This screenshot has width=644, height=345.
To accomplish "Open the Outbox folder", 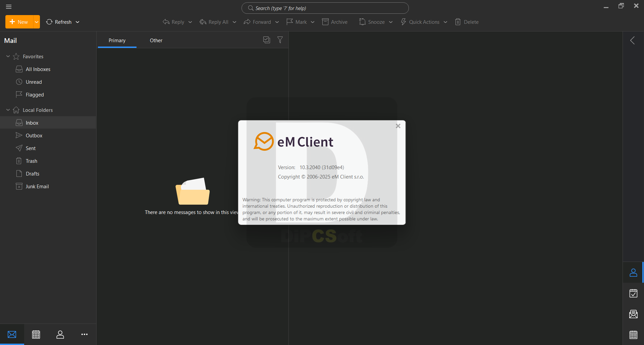I will 48,136.
